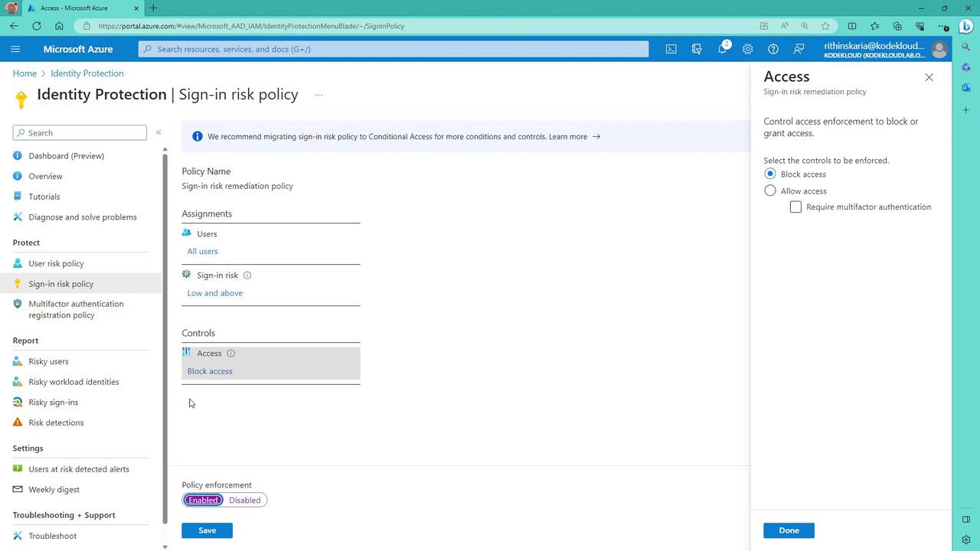The width and height of the screenshot is (980, 551).
Task: Click the Access info icon
Action: click(x=230, y=354)
